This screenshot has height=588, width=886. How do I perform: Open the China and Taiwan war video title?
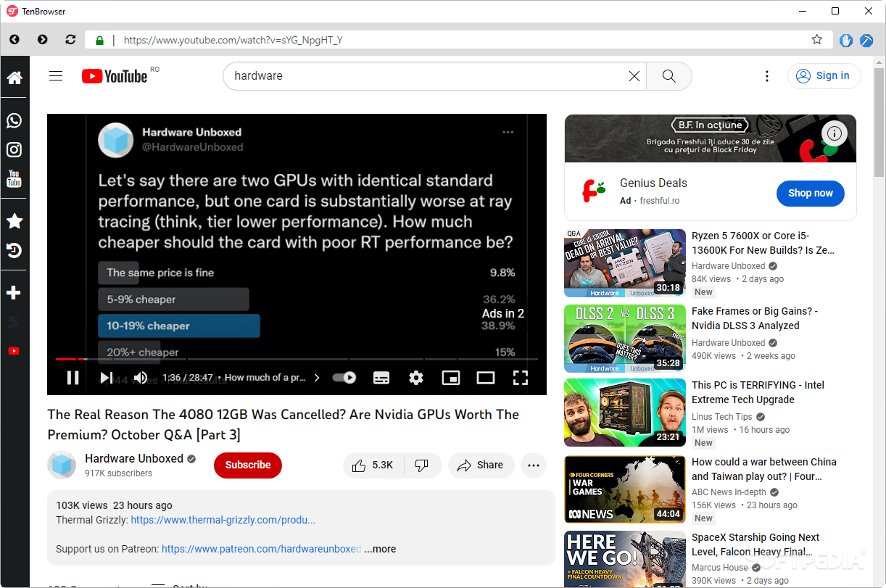[x=763, y=469]
